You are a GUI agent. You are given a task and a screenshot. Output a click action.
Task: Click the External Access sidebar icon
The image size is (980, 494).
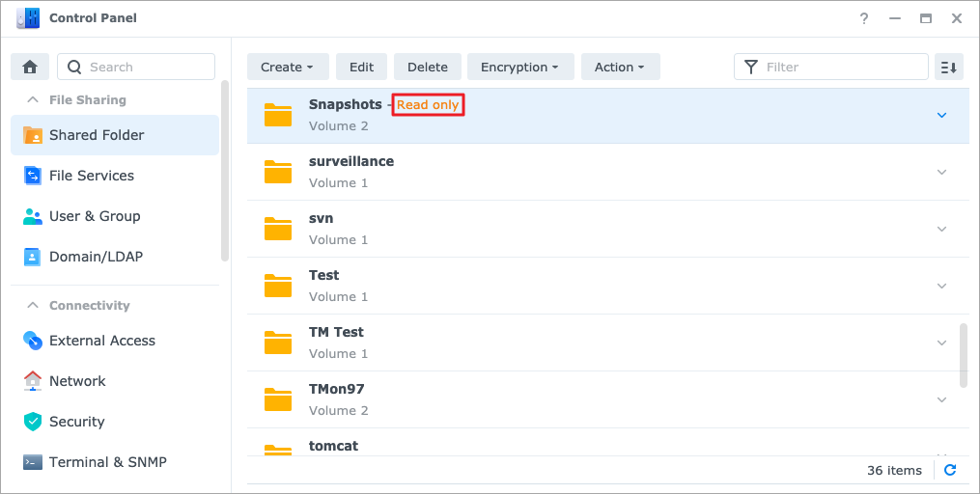click(x=33, y=341)
